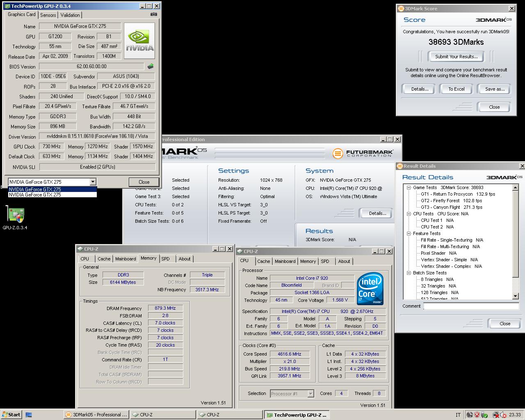The height and width of the screenshot is (420, 525).
Task: Open Memory tab in CPU-Z processor window
Action: [308, 261]
